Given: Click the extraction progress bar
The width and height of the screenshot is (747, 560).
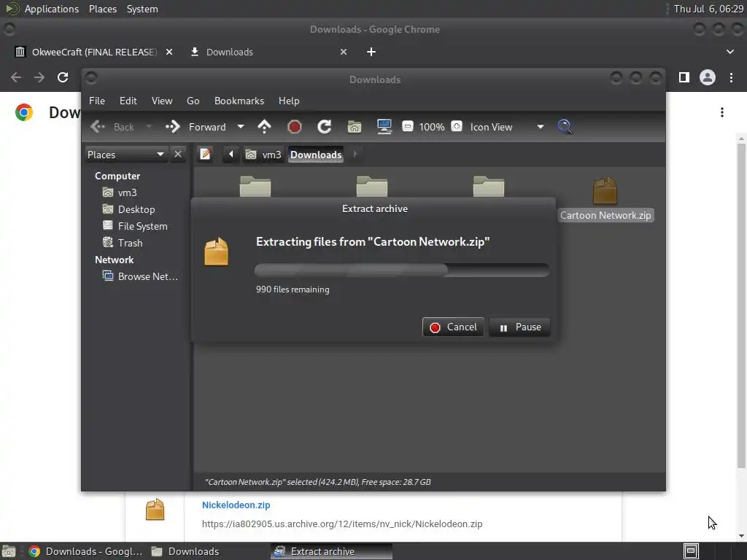Looking at the screenshot, I should point(402,271).
